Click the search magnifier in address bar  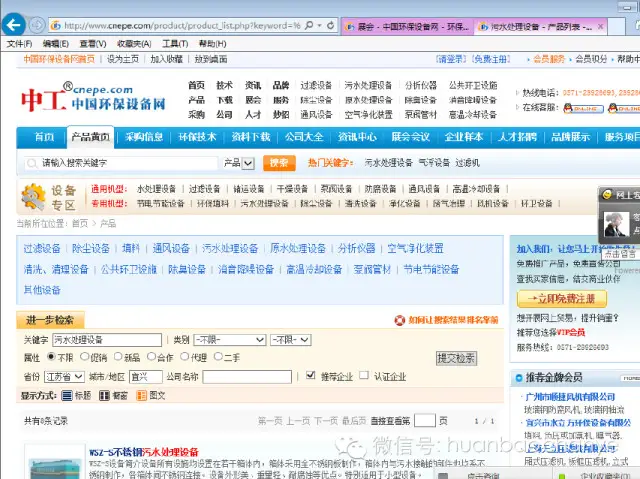click(x=309, y=25)
